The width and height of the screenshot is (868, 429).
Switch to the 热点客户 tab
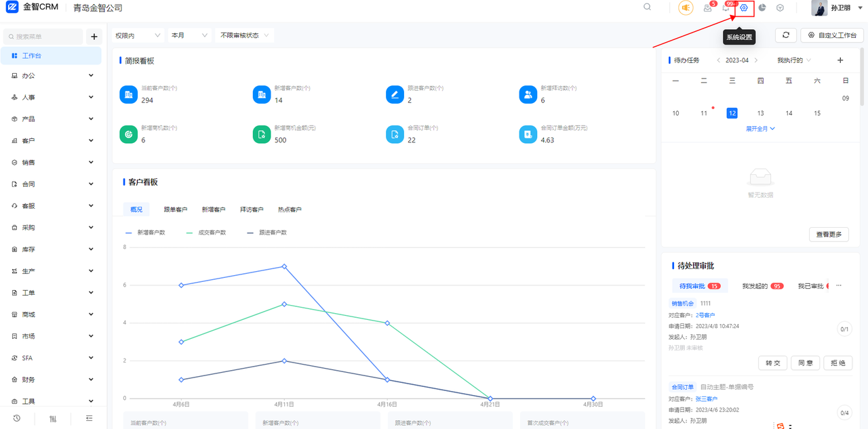[x=290, y=209]
